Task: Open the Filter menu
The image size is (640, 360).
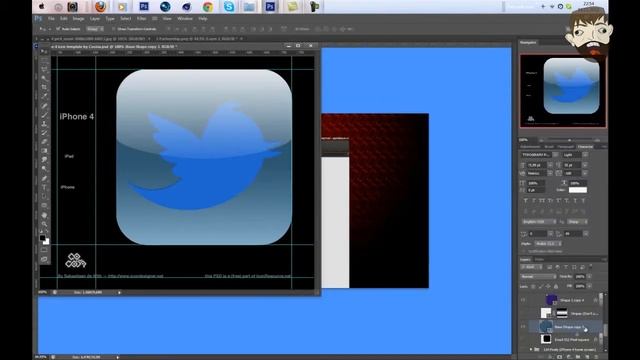Action: click(141, 19)
